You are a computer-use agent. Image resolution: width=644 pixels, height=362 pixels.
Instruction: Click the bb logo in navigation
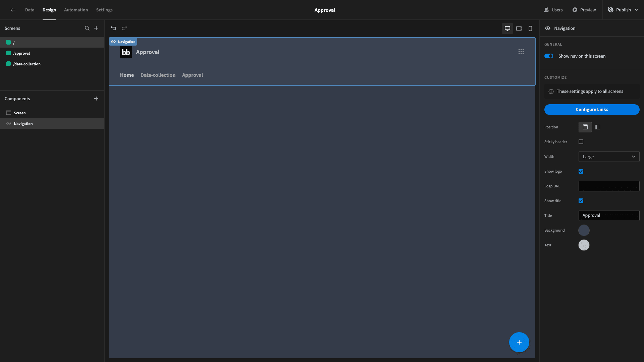pos(126,52)
